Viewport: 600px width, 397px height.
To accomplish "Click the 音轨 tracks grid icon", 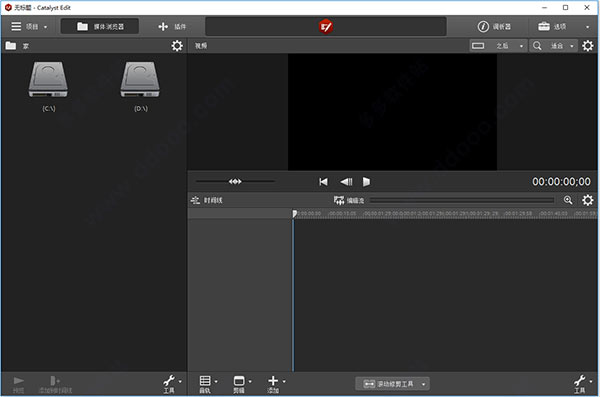I will [x=205, y=381].
